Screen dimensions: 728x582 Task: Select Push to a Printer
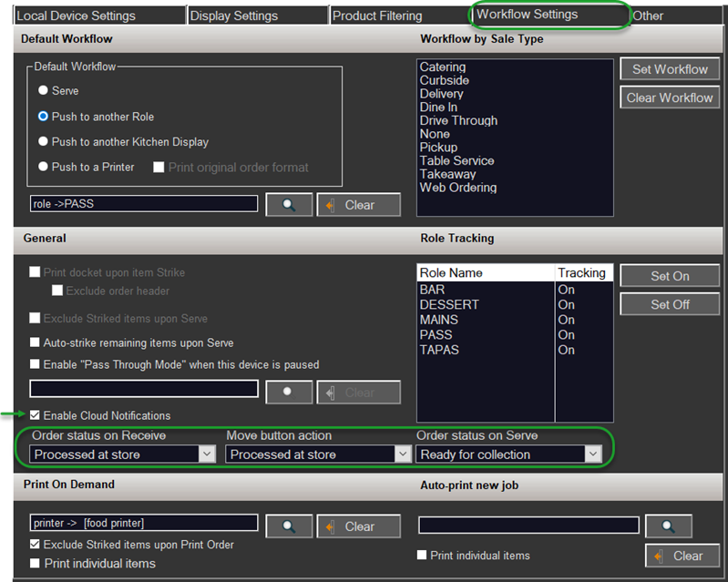point(43,166)
